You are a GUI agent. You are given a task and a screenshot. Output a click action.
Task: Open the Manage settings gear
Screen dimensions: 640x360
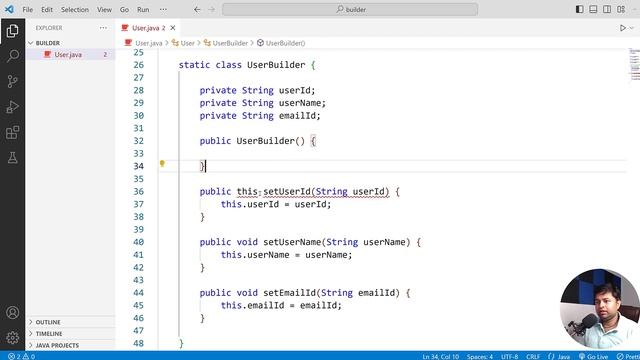[12, 338]
